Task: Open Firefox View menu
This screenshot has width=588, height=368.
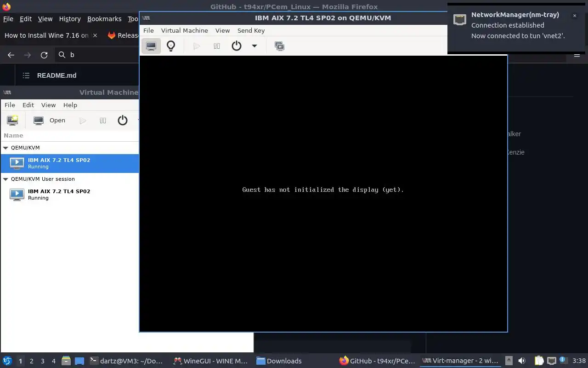Action: (x=45, y=19)
